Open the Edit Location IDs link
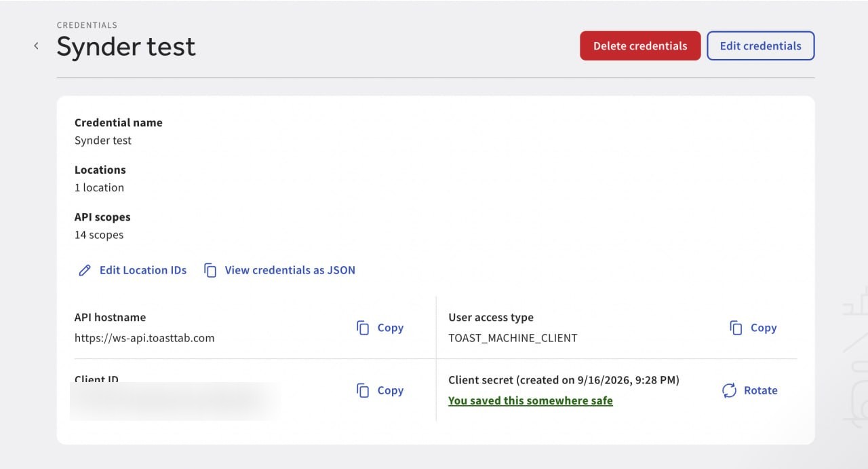This screenshot has width=868, height=469. tap(143, 270)
